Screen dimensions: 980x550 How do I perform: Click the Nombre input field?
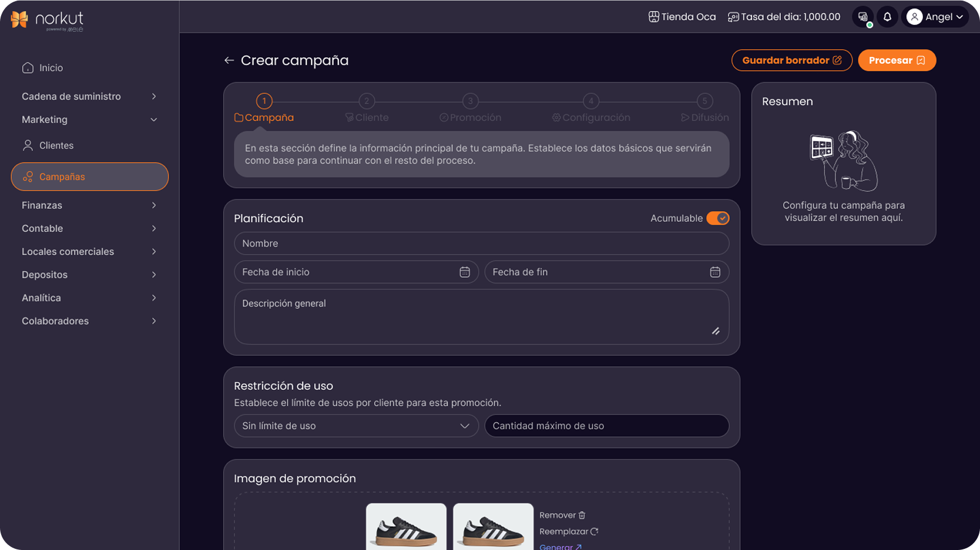(481, 243)
